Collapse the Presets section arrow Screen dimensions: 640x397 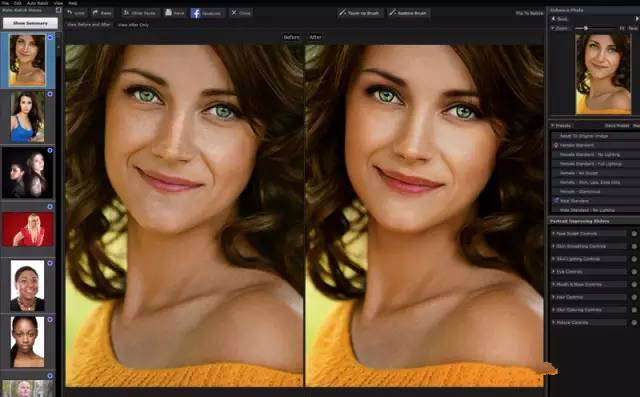click(x=553, y=126)
